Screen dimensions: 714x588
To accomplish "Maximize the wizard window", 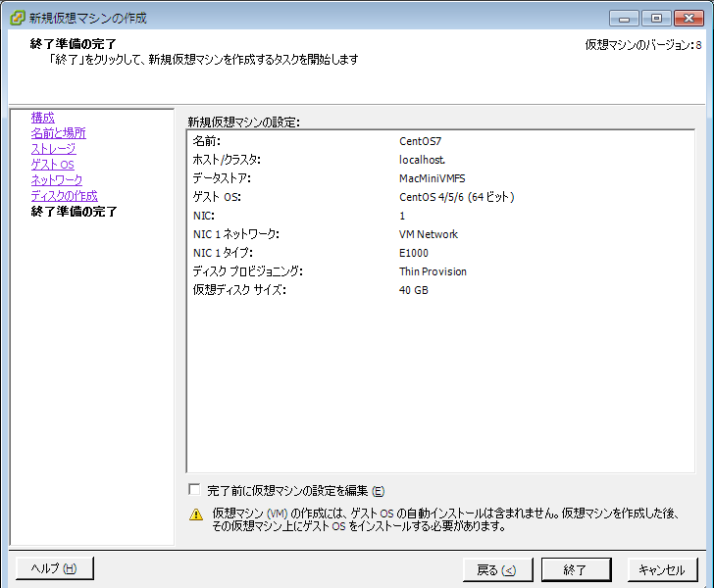I will click(x=656, y=19).
